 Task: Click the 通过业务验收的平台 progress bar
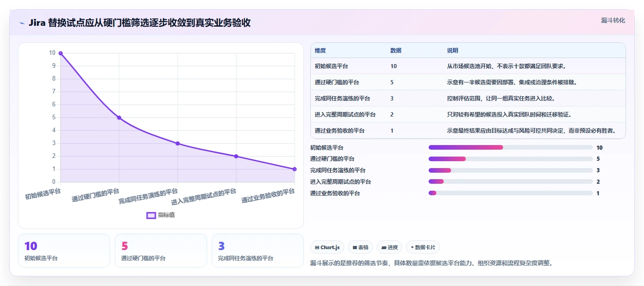click(511, 193)
